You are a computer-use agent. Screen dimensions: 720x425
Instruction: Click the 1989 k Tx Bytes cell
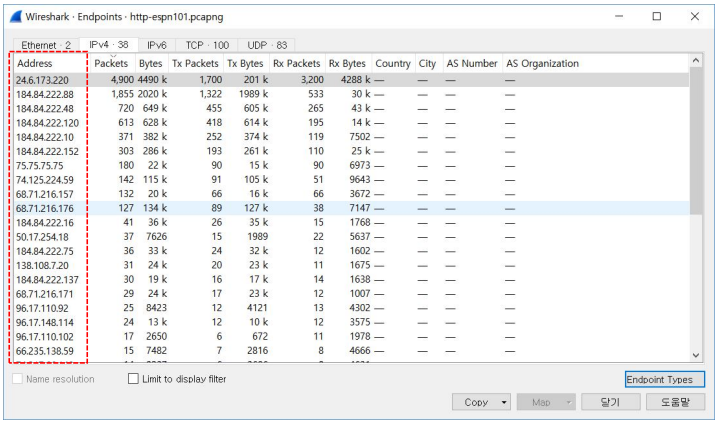point(253,94)
